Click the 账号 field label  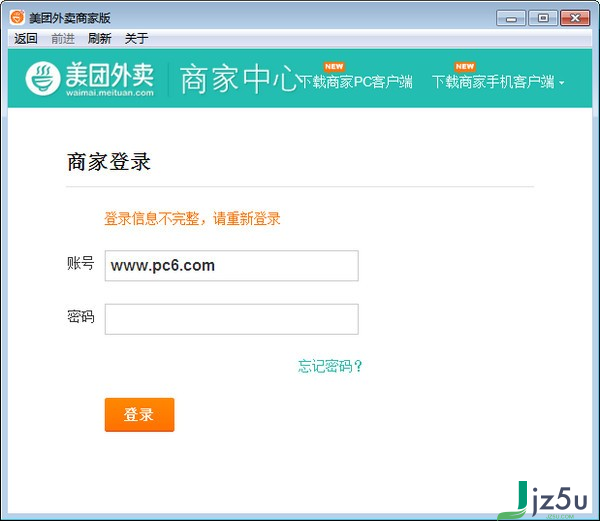click(80, 264)
